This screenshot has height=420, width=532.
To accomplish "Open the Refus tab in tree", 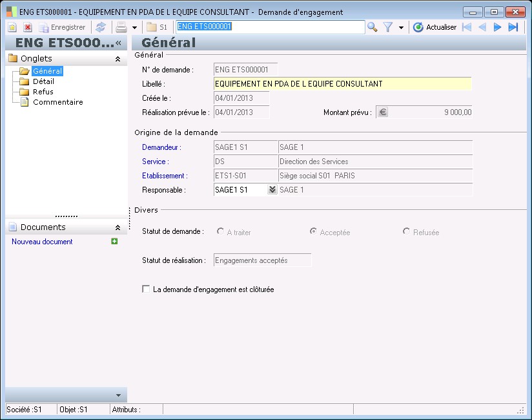I will [x=43, y=92].
